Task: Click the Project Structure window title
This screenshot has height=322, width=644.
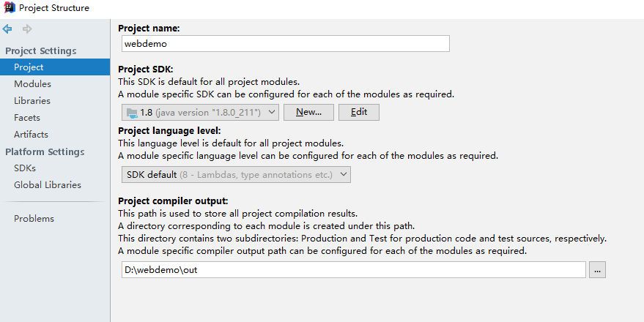Action: tap(54, 8)
